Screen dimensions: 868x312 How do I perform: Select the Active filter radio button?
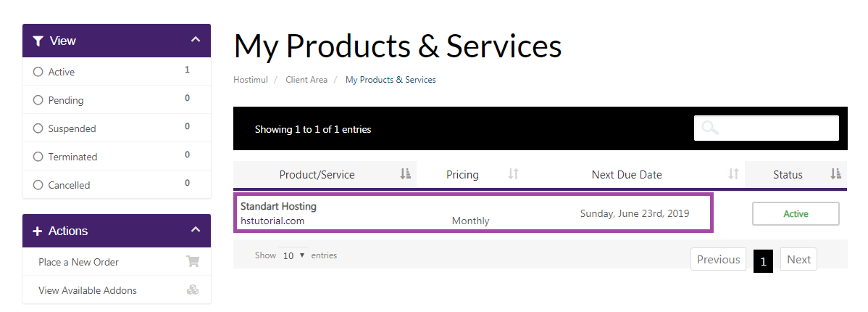(x=38, y=72)
